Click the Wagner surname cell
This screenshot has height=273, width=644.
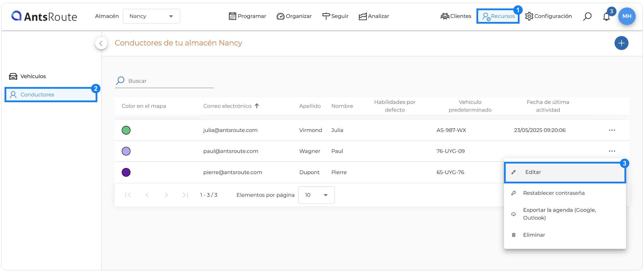click(x=310, y=151)
